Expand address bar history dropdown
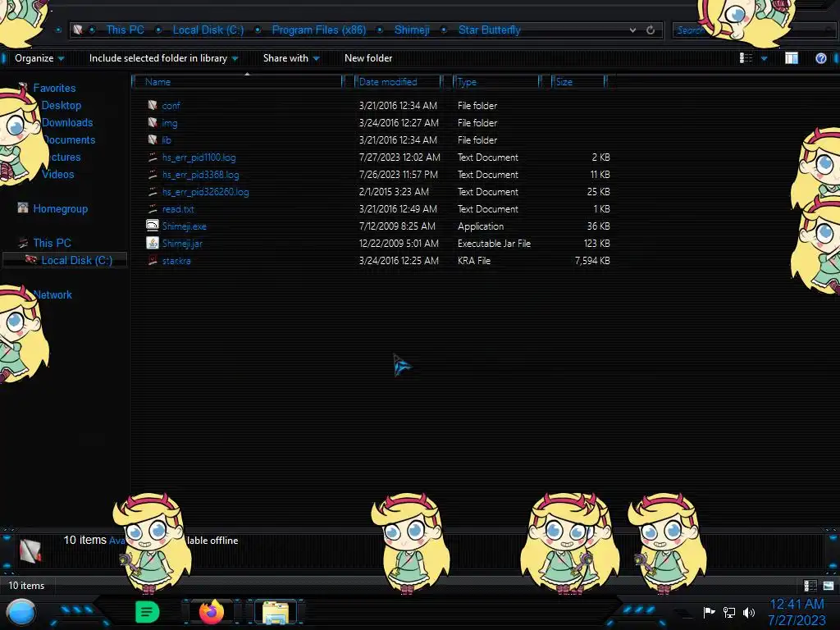The image size is (840, 630). pos(632,30)
